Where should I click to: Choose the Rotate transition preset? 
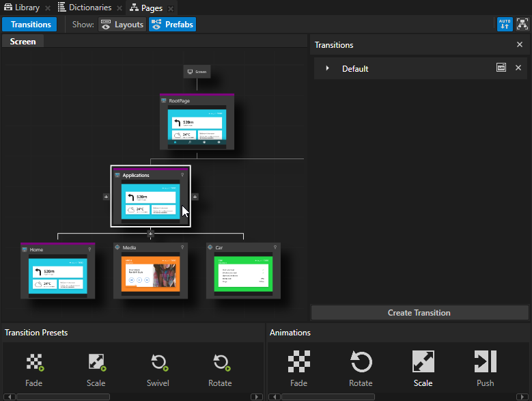tap(220, 363)
